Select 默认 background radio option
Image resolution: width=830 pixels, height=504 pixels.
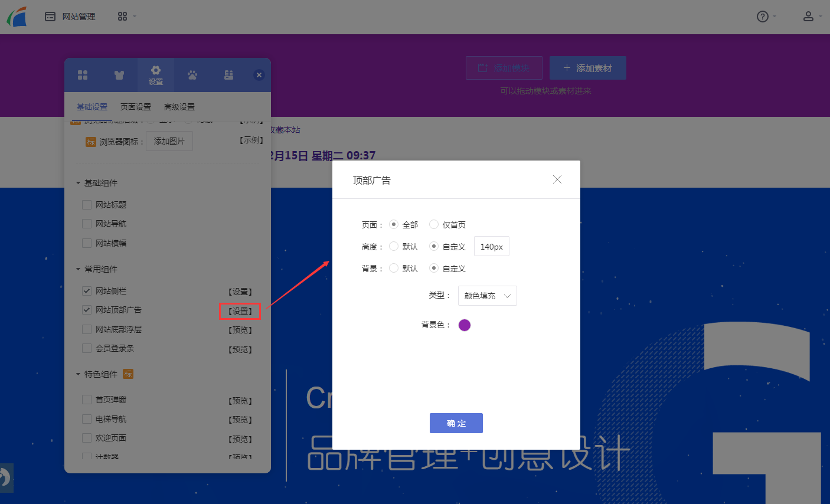coord(394,268)
